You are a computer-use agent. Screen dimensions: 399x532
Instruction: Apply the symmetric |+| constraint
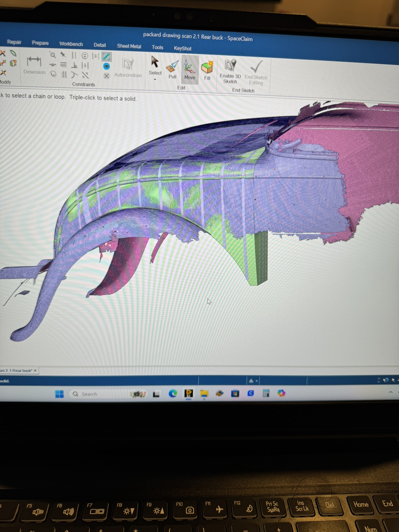tap(85, 65)
